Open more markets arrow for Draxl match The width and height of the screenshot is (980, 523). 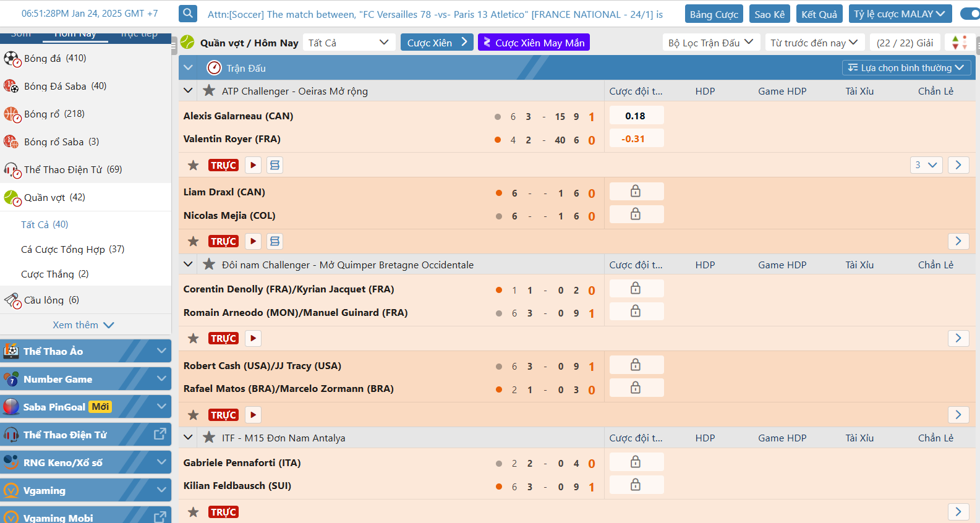(x=958, y=241)
